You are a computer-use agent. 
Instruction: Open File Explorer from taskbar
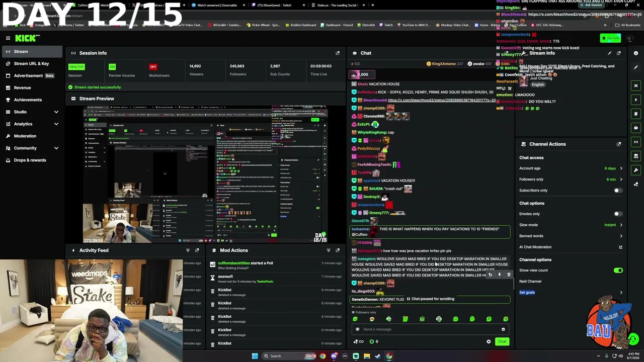(x=367, y=356)
